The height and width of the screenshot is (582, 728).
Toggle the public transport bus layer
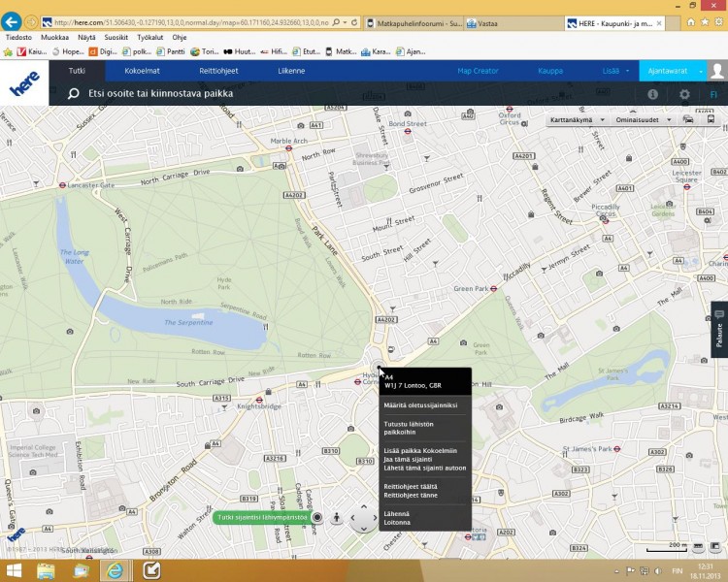coord(711,120)
